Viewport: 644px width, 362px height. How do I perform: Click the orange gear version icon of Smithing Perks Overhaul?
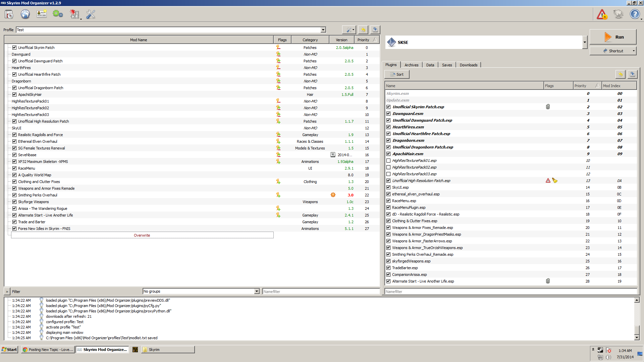(x=333, y=195)
